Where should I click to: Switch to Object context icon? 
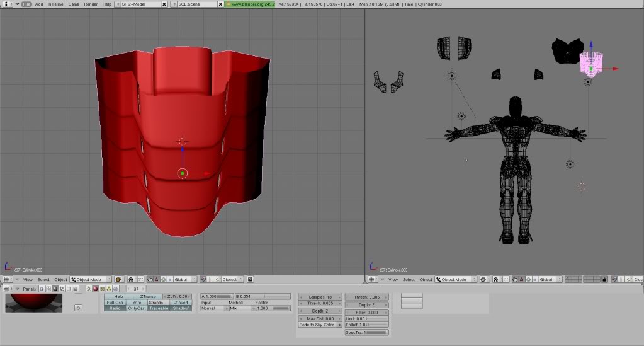pos(62,289)
